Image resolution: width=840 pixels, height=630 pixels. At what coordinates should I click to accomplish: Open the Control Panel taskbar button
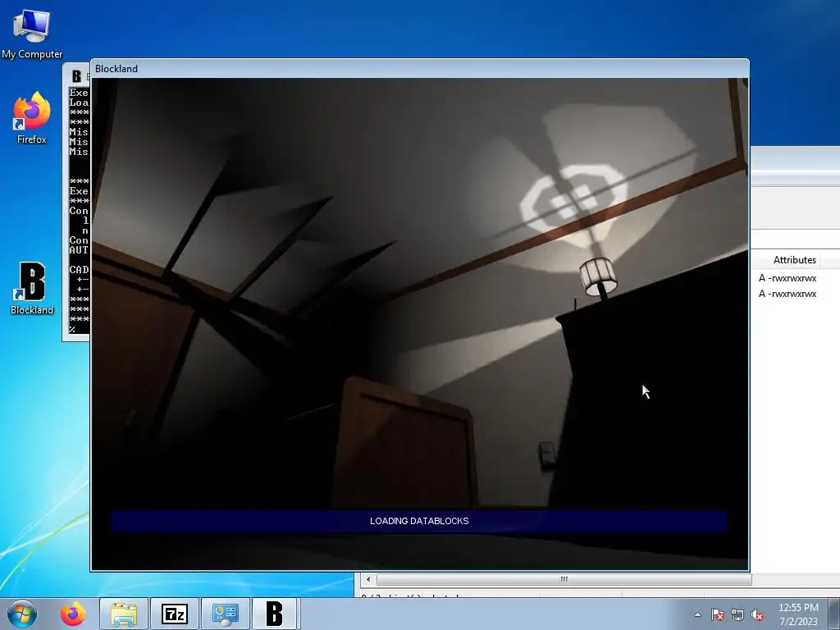coord(226,614)
